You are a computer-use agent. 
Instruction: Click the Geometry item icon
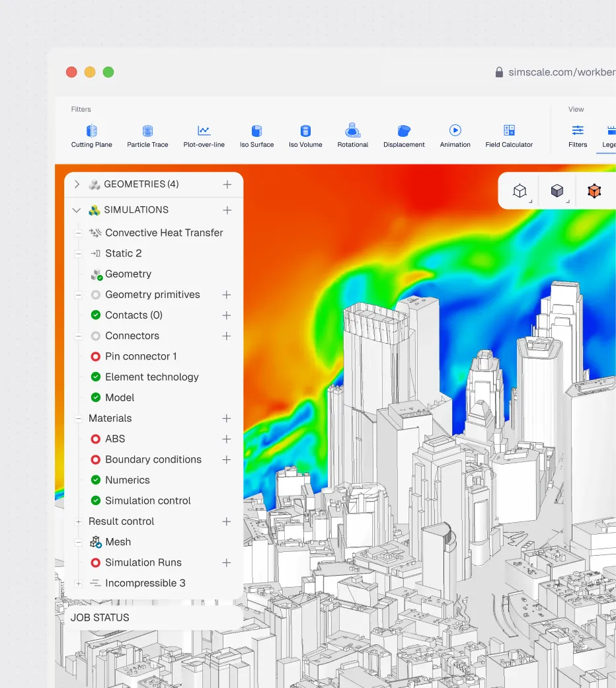[96, 275]
